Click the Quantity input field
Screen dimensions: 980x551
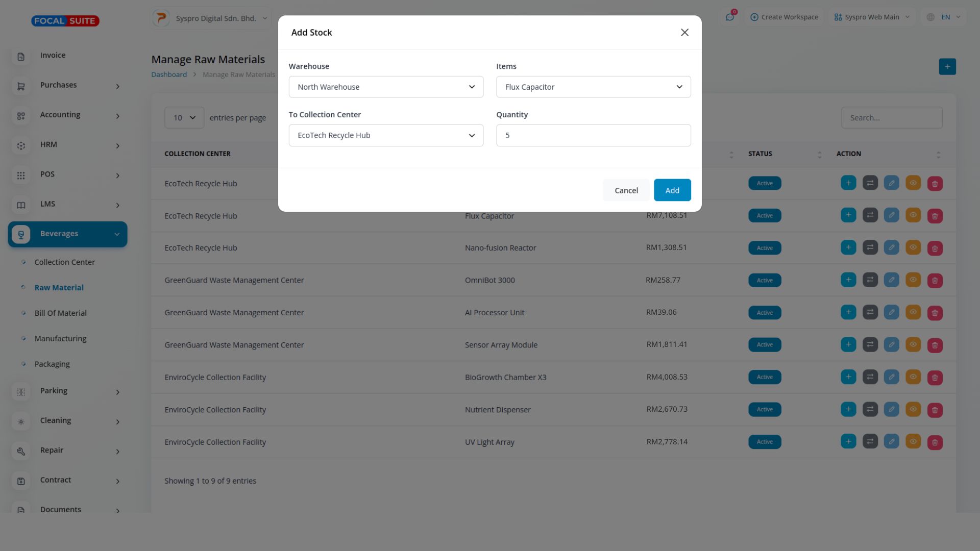click(593, 135)
